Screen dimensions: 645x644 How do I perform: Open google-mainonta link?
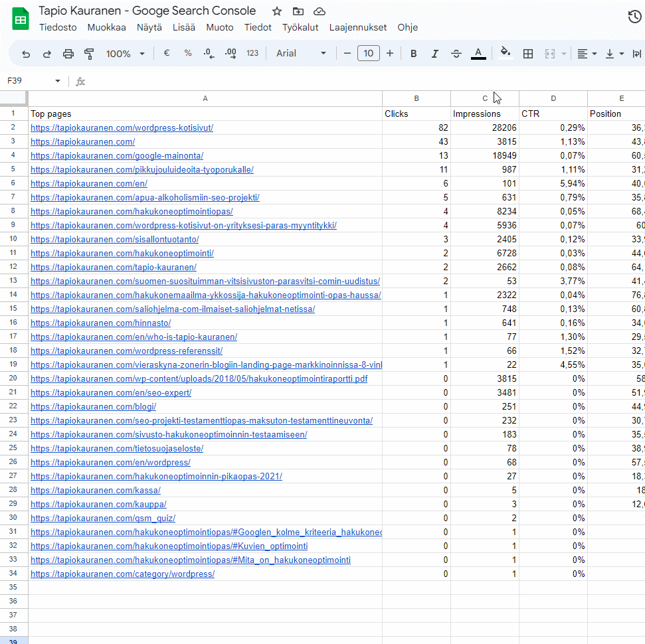tap(117, 156)
